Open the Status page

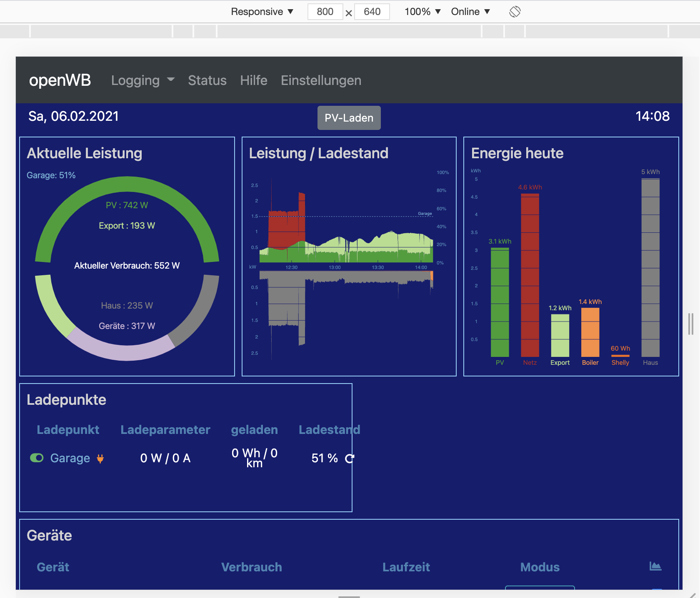(x=207, y=80)
